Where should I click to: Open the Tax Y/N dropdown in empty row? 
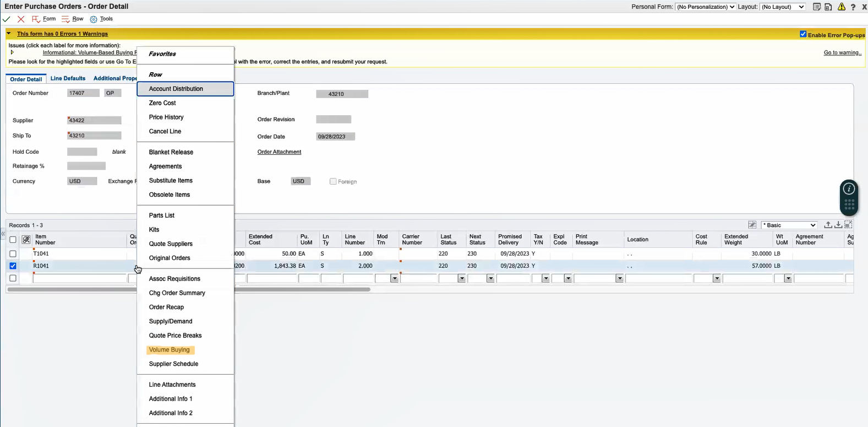point(545,279)
